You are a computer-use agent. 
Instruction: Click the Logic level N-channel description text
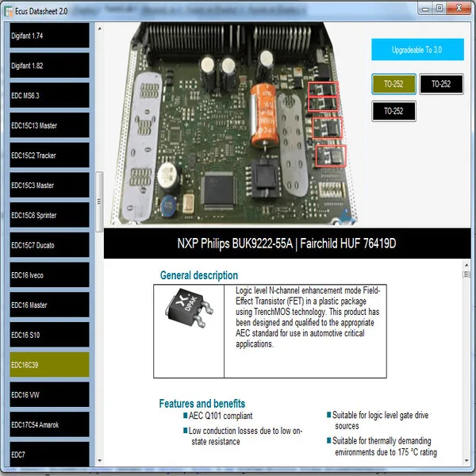[308, 317]
